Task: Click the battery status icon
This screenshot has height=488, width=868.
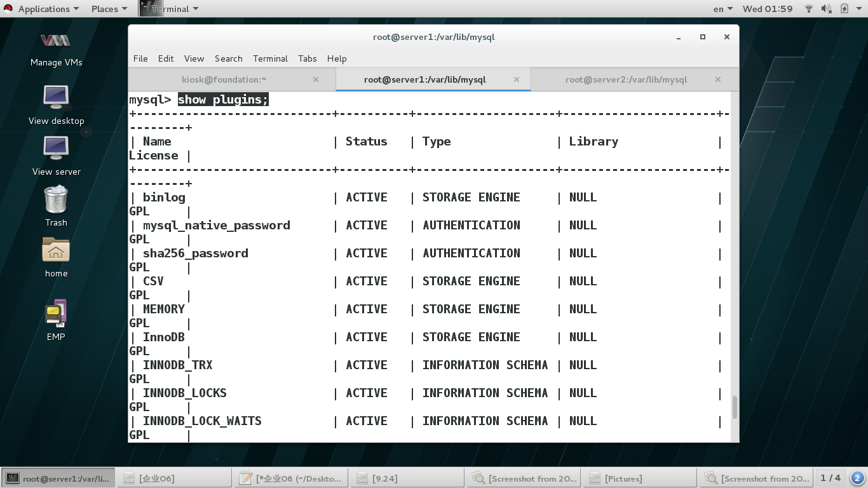Action: [844, 9]
